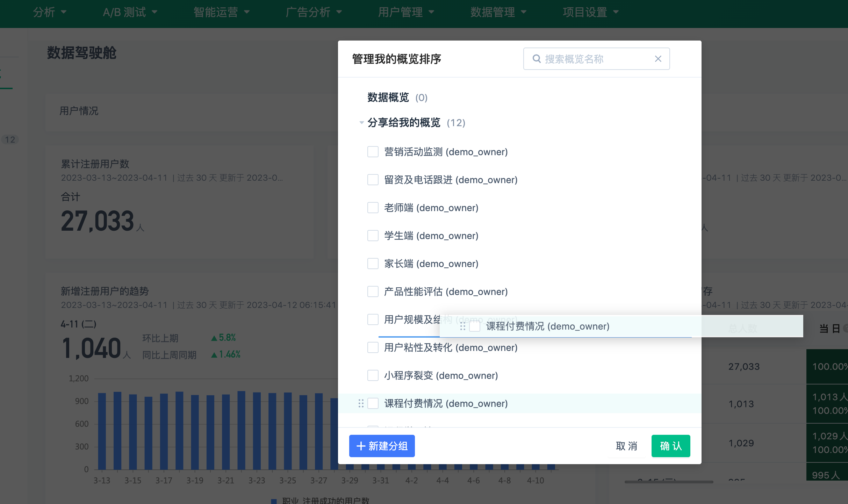This screenshot has height=504, width=848.
Task: Check the 老师端 checkbox
Action: [373, 208]
